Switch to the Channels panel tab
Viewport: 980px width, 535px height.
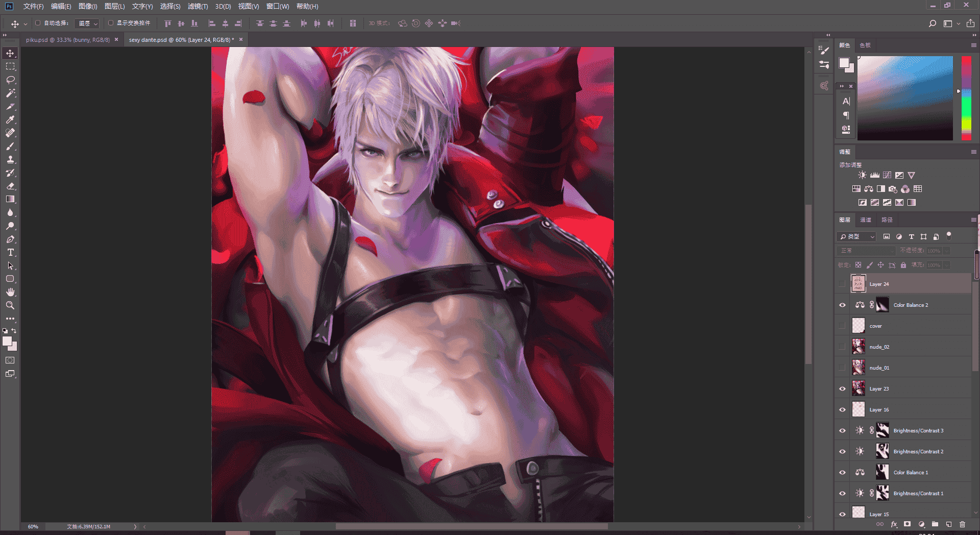(866, 220)
